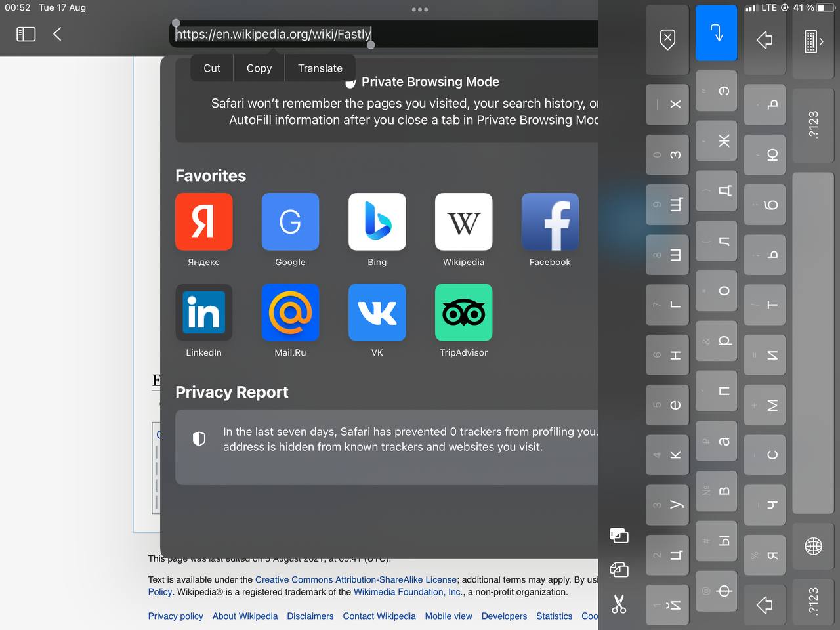Viewport: 840px width, 630px height.
Task: Show the Safari sidebar
Action: (26, 34)
